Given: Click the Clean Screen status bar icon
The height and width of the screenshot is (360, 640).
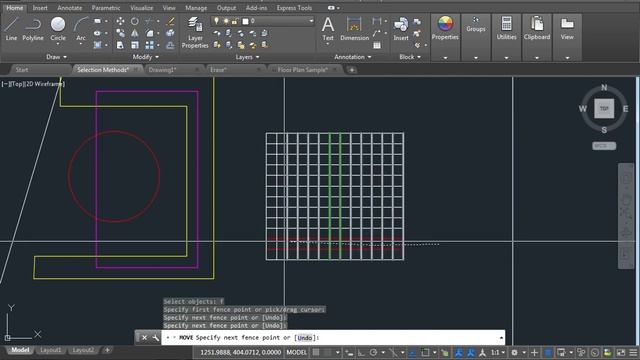Looking at the screenshot, I should coord(620,352).
